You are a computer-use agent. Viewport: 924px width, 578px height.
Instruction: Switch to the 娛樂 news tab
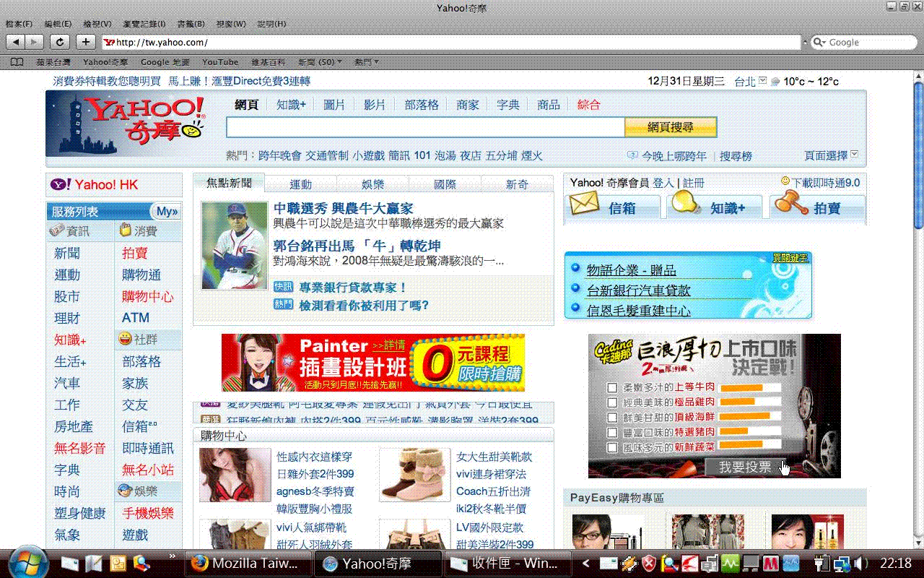click(x=373, y=184)
